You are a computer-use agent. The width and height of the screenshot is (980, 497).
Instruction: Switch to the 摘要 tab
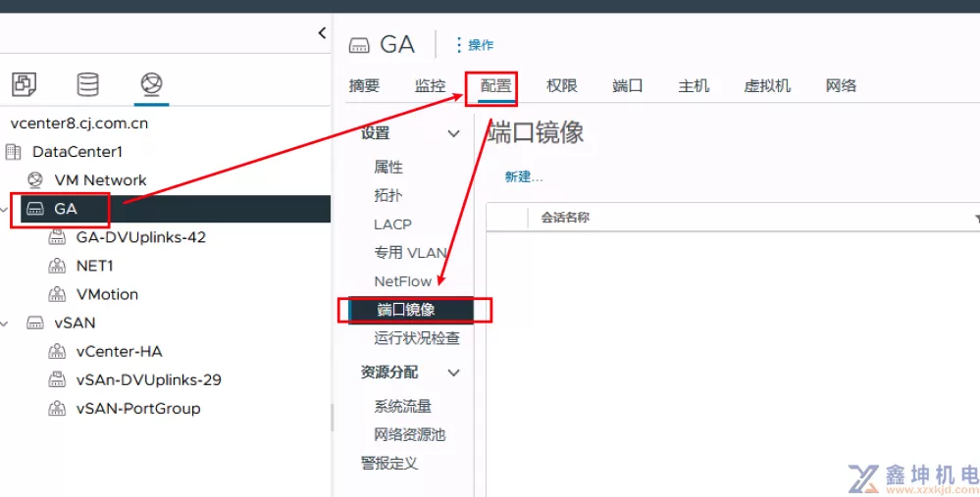point(364,85)
